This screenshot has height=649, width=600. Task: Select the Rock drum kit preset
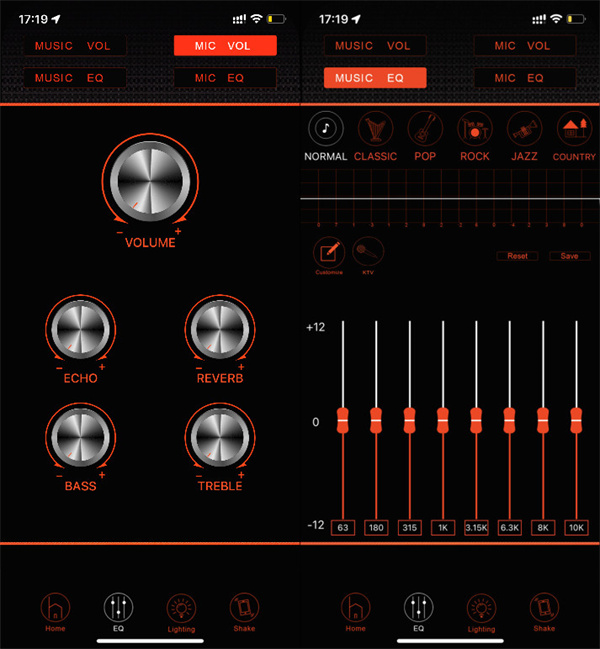(475, 129)
